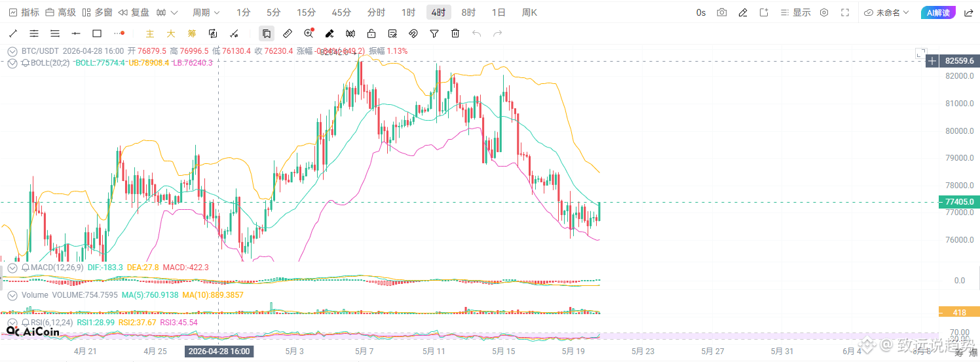Switch to 1时 timeframe
The image size is (980, 362).
(408, 12)
